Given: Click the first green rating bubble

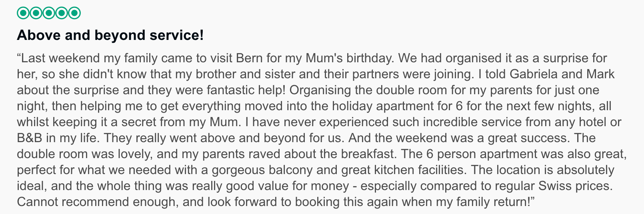Looking at the screenshot, I should 23,13.
